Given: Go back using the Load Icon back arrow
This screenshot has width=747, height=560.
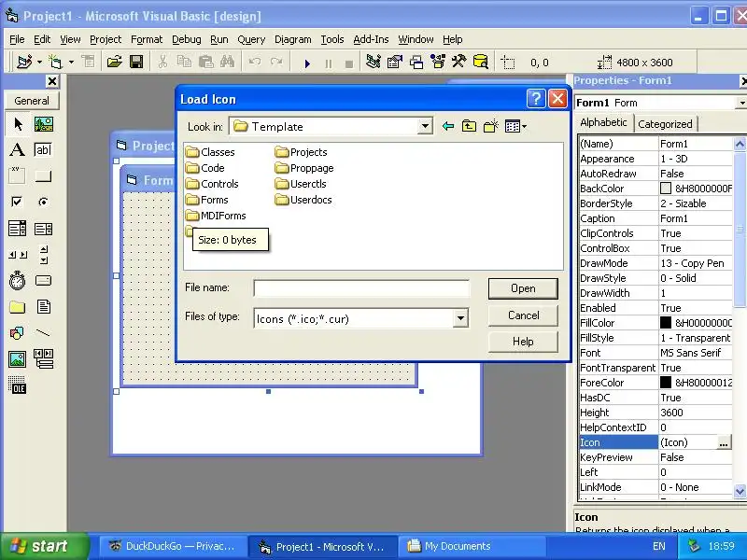Looking at the screenshot, I should point(448,126).
